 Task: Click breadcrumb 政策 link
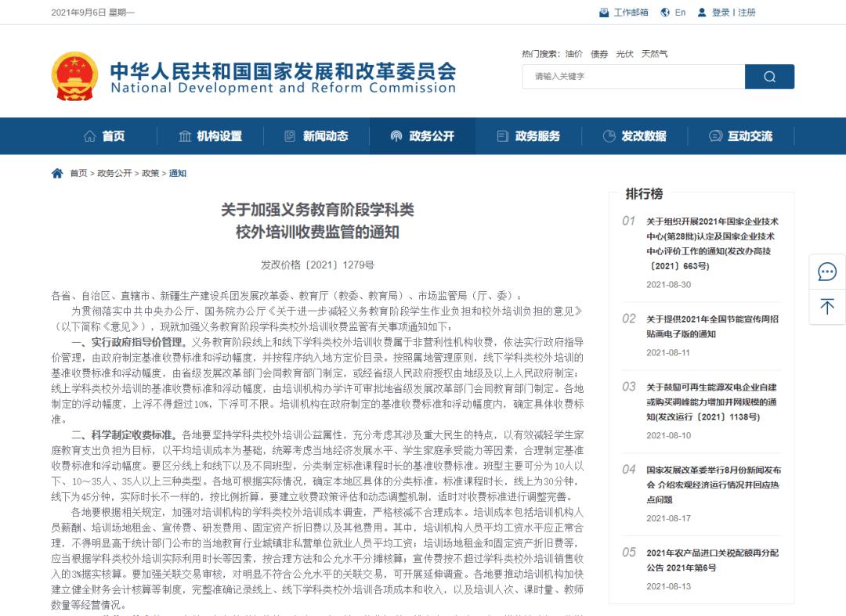coord(150,173)
